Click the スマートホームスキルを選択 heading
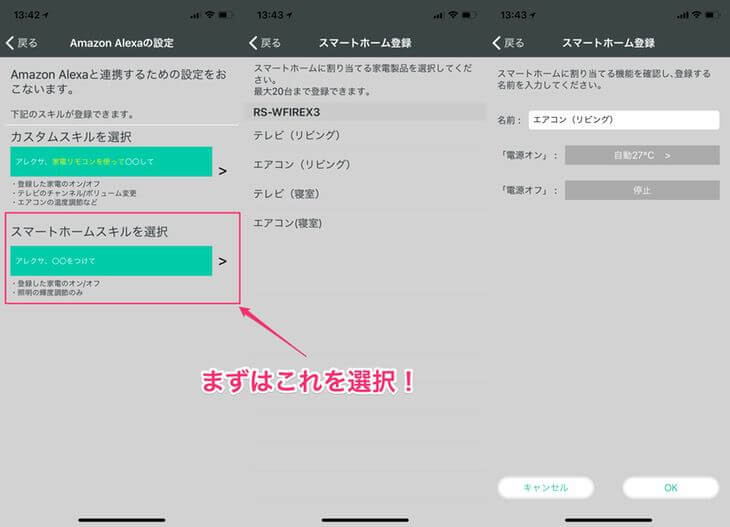The height and width of the screenshot is (527, 730). pos(89,231)
